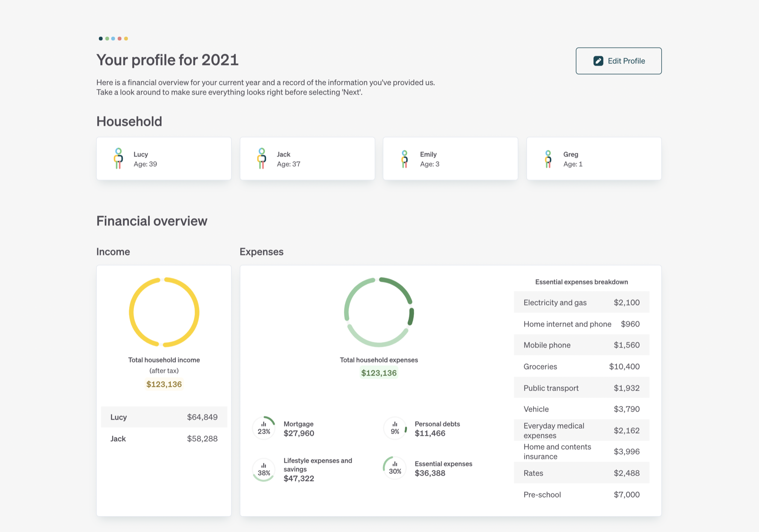
Task: Click the green household expenses donut chart
Action: coord(379,312)
